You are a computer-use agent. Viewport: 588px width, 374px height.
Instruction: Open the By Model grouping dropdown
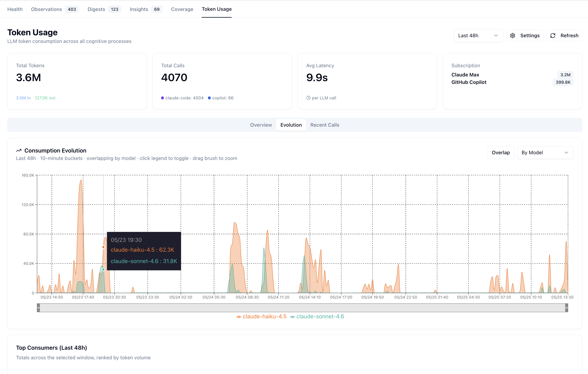click(x=545, y=153)
